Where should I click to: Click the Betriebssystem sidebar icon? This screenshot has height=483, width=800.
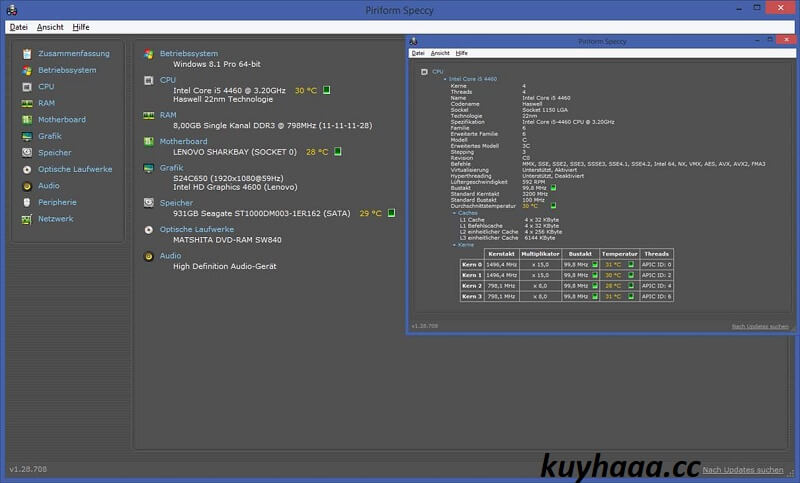(x=27, y=70)
